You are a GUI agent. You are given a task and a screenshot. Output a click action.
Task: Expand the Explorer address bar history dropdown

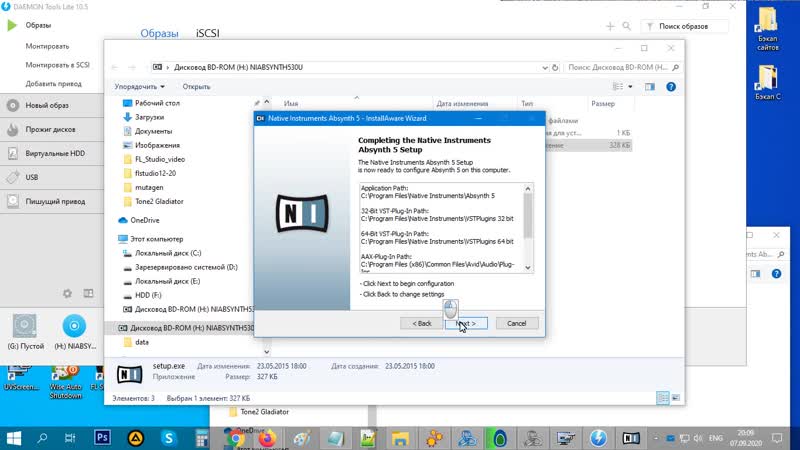click(544, 67)
